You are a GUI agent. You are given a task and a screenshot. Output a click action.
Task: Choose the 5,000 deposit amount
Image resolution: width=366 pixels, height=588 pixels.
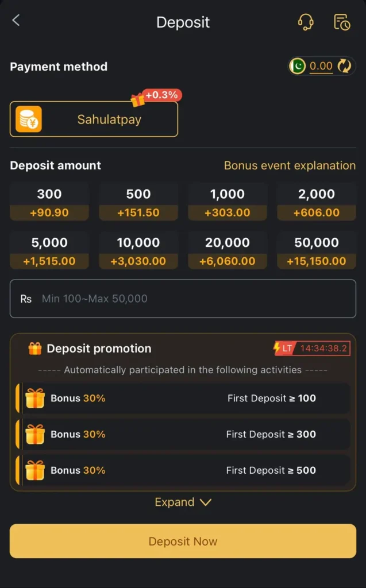coord(49,250)
